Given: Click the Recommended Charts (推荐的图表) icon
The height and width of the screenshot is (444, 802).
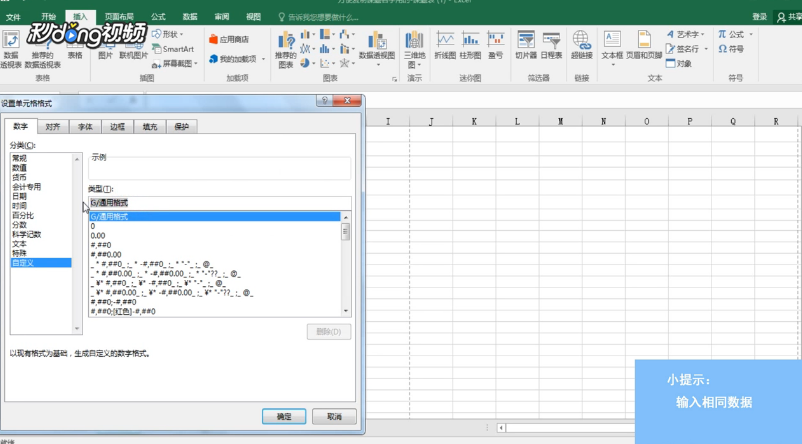Looking at the screenshot, I should click(285, 50).
